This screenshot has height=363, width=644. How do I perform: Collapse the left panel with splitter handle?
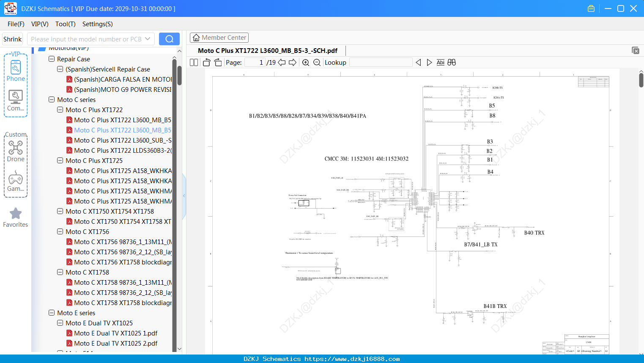184,195
